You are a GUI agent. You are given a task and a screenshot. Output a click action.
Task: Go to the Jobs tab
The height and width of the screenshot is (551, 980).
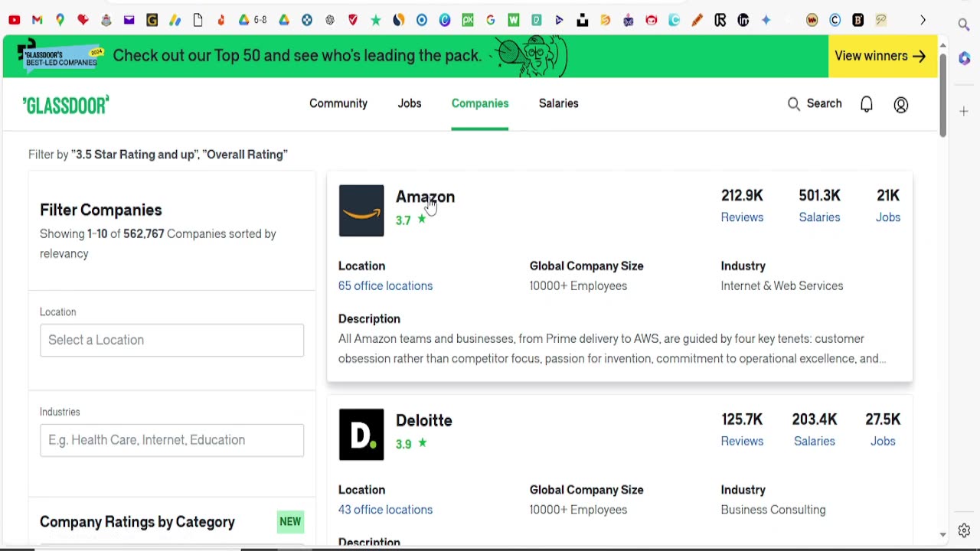pos(410,103)
